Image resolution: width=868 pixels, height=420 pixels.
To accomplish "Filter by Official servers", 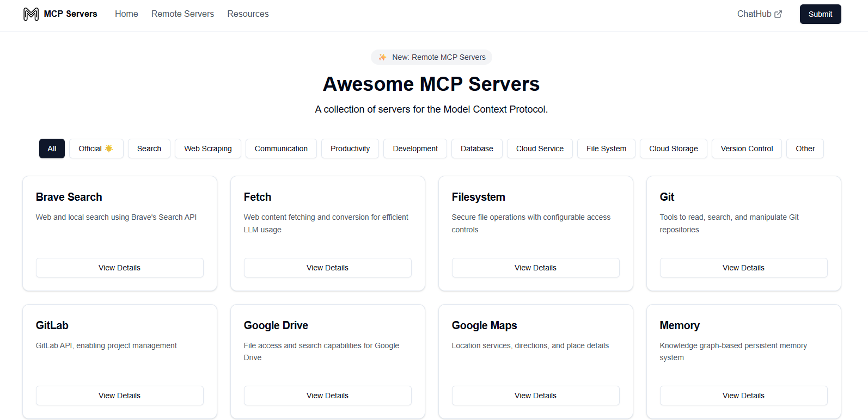I will click(96, 149).
